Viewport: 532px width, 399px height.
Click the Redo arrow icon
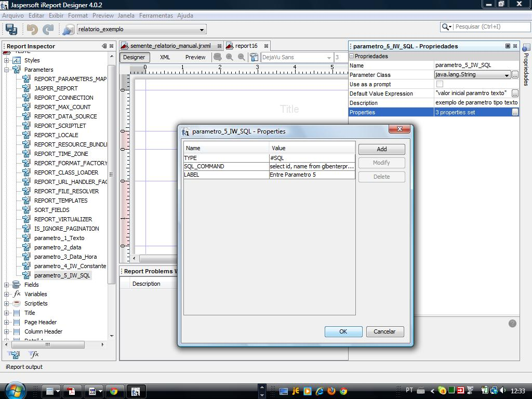pos(48,30)
